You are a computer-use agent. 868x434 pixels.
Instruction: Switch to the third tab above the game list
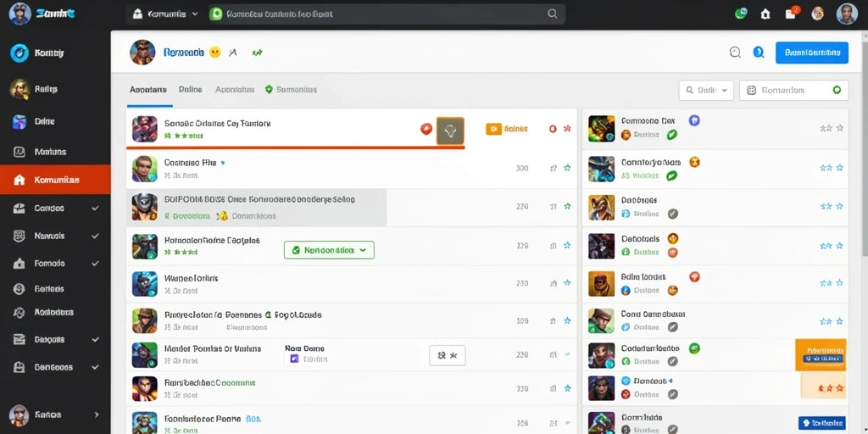[235, 89]
